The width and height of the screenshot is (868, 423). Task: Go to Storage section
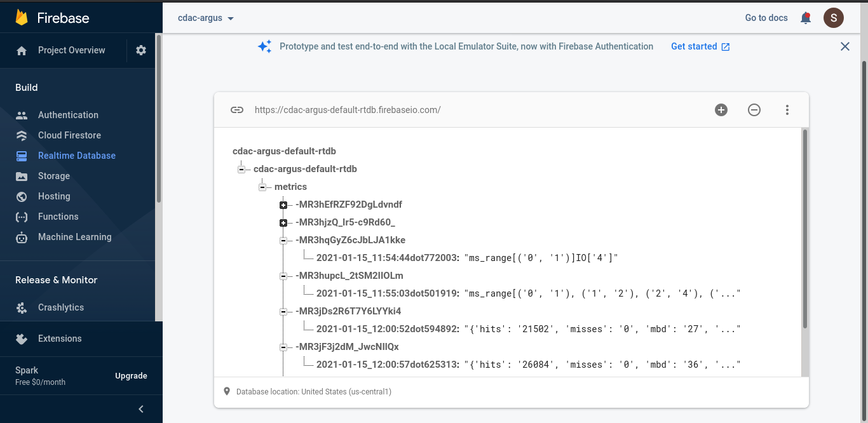coord(54,176)
